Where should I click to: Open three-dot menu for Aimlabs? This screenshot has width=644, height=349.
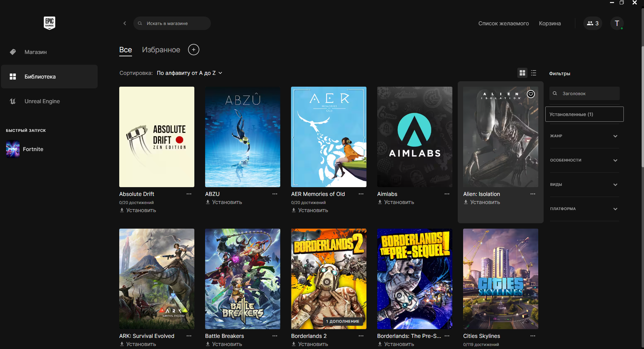(447, 194)
